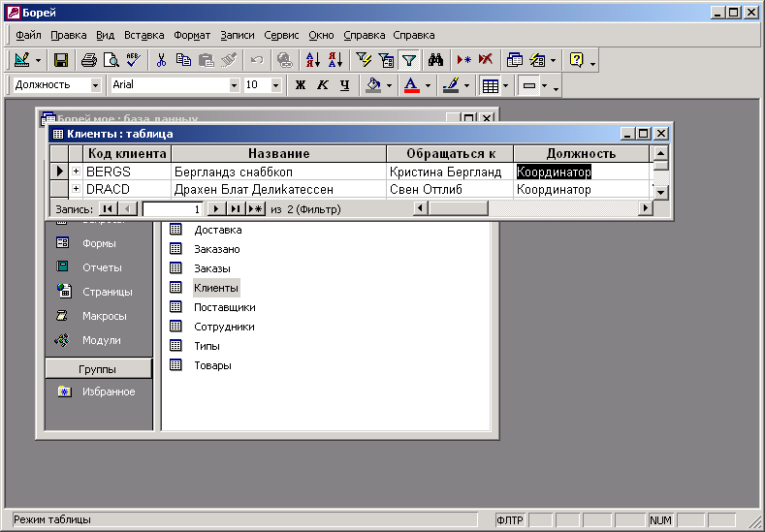The height and width of the screenshot is (532, 765).
Task: Go to first record in navigation bar
Action: click(x=108, y=209)
